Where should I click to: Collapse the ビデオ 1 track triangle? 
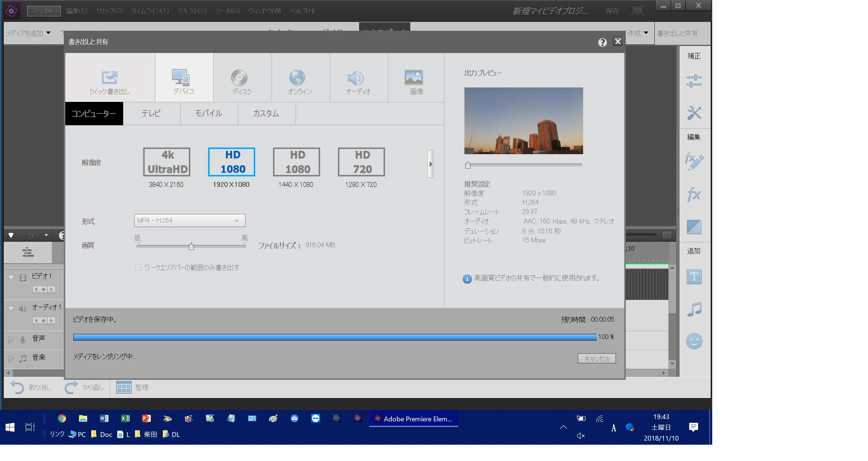coord(11,277)
